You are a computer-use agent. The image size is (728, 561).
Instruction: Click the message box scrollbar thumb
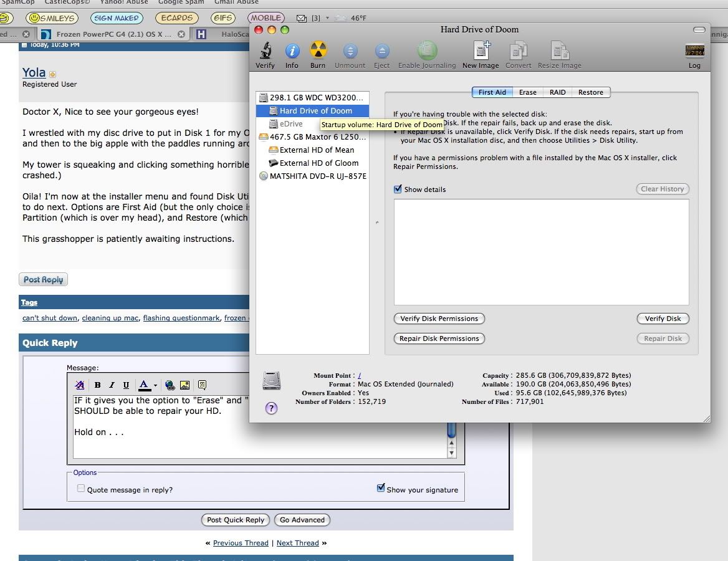tap(451, 429)
